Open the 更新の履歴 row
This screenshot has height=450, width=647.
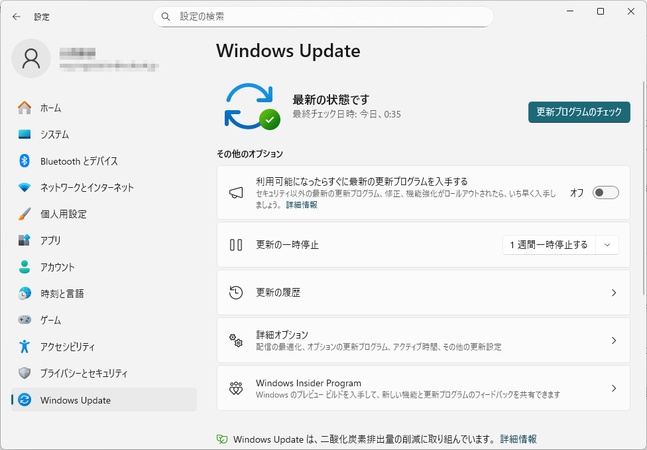click(x=423, y=292)
